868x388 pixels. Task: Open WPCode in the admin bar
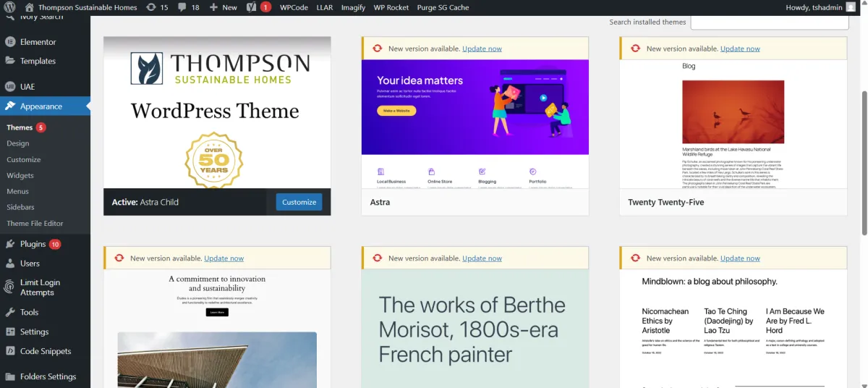click(294, 7)
